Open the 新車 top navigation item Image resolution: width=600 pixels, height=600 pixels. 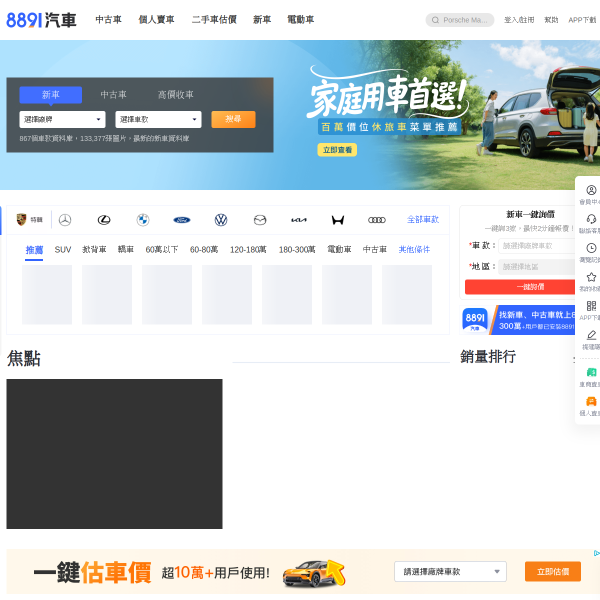coord(262,20)
